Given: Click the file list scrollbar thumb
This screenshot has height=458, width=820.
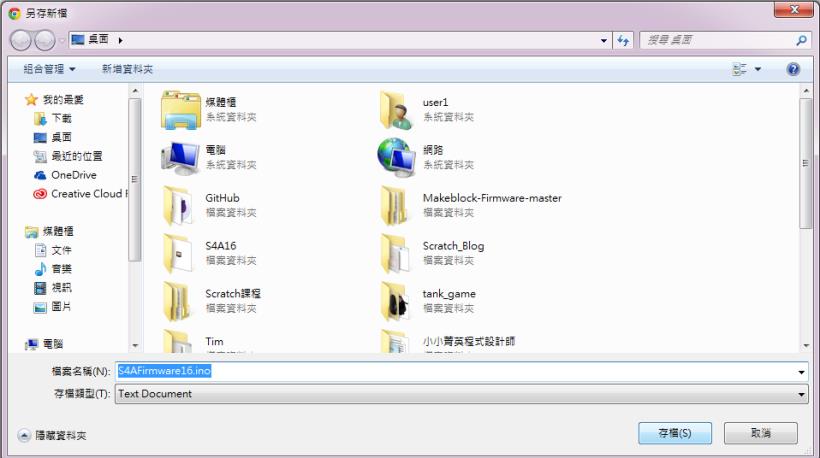Looking at the screenshot, I should pyautogui.click(x=805, y=163).
